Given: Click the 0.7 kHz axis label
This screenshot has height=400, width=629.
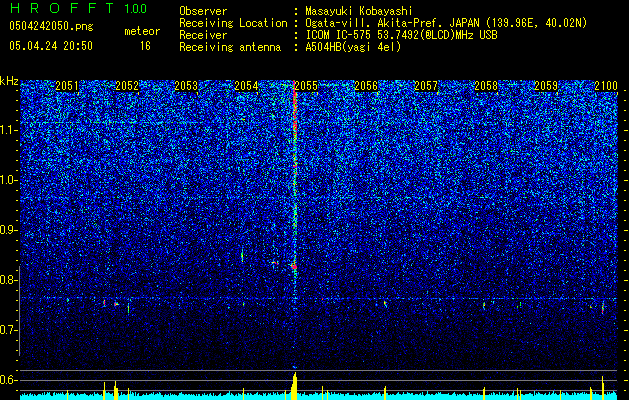Looking at the screenshot, I should [x=9, y=330].
